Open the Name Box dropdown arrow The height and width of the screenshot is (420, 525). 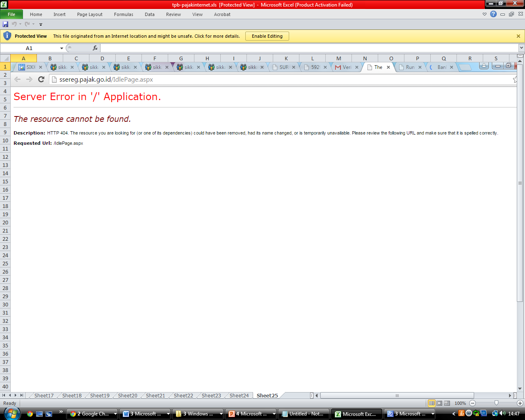click(x=62, y=48)
